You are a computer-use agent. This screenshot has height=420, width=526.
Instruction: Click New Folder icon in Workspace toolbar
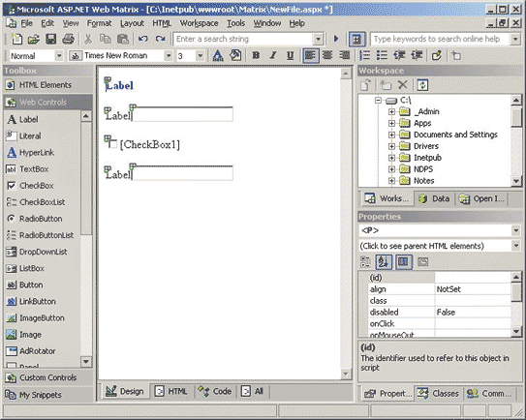pos(386,85)
